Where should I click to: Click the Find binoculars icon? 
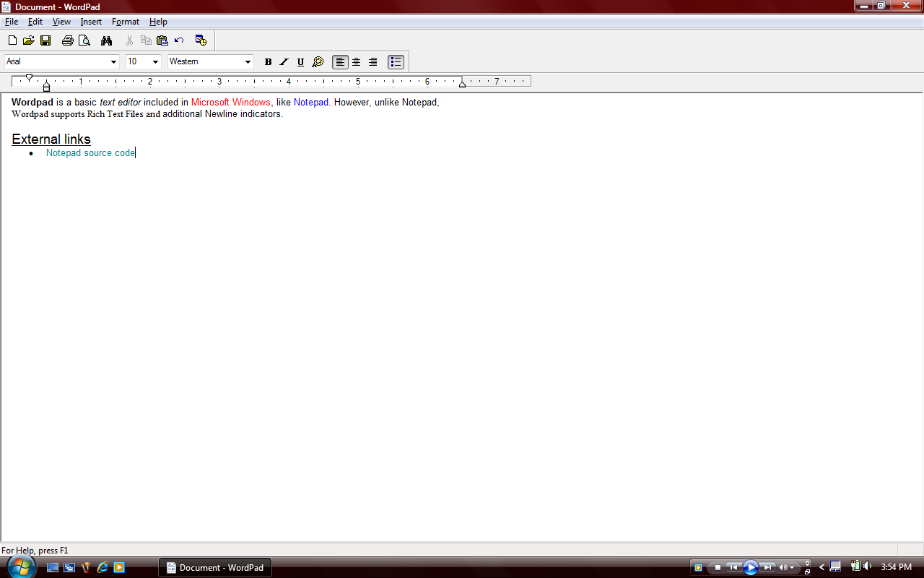(x=107, y=40)
